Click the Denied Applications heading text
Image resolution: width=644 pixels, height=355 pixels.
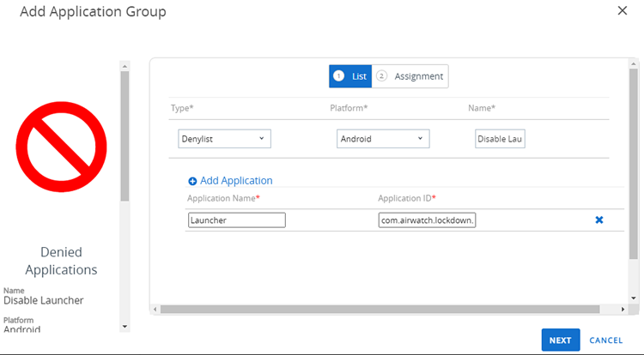[61, 261]
